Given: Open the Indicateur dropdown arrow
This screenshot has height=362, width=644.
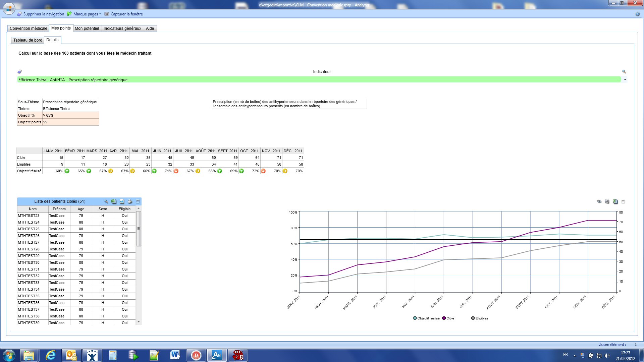Looking at the screenshot, I should pos(625,80).
